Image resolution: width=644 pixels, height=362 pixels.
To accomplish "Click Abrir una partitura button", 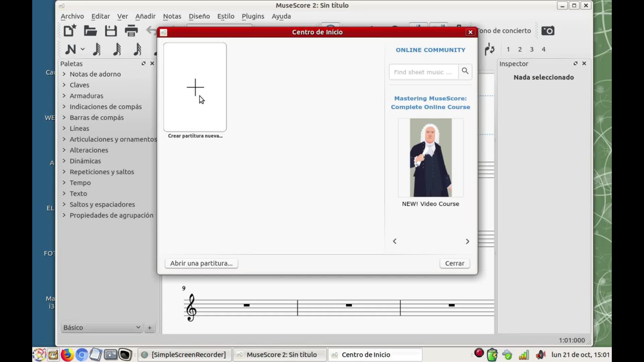I will coord(201,263).
